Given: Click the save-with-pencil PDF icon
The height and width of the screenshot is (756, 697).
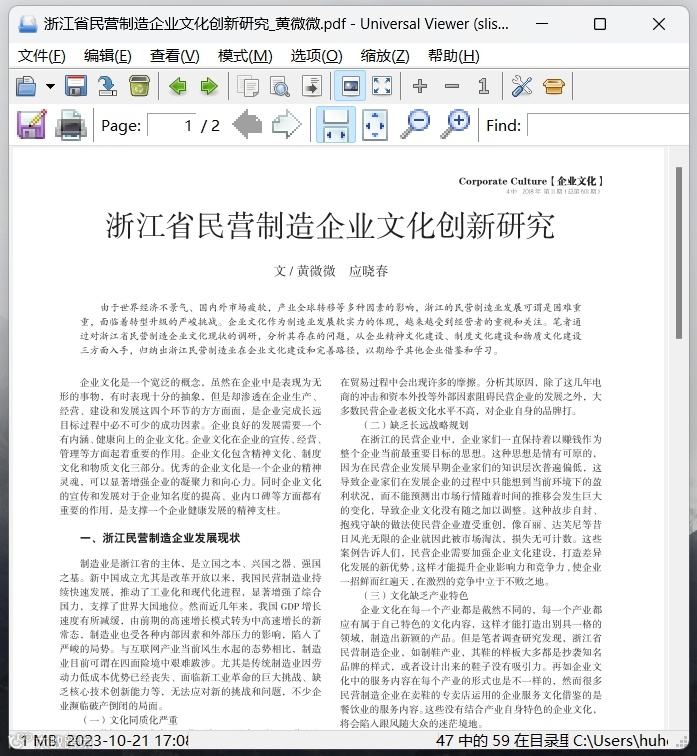Looking at the screenshot, I should 32,125.
